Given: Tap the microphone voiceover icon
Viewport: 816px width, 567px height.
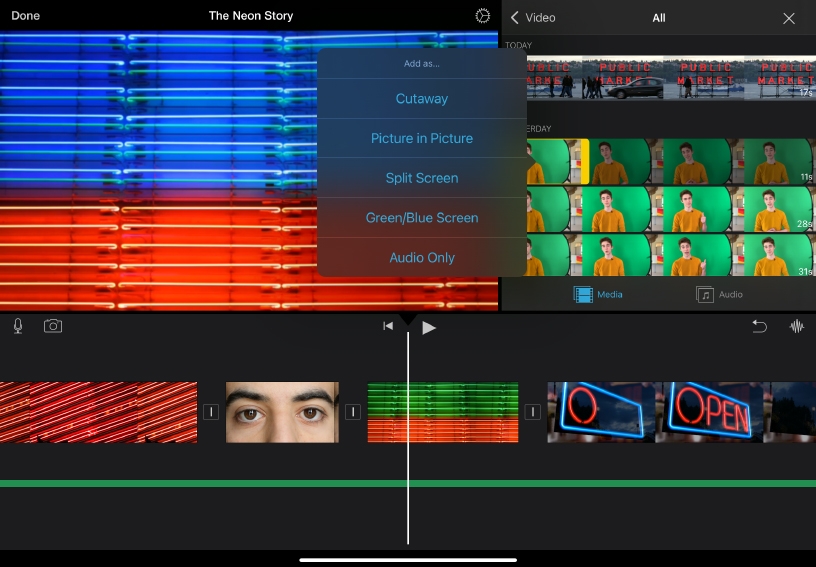Looking at the screenshot, I should (x=18, y=326).
